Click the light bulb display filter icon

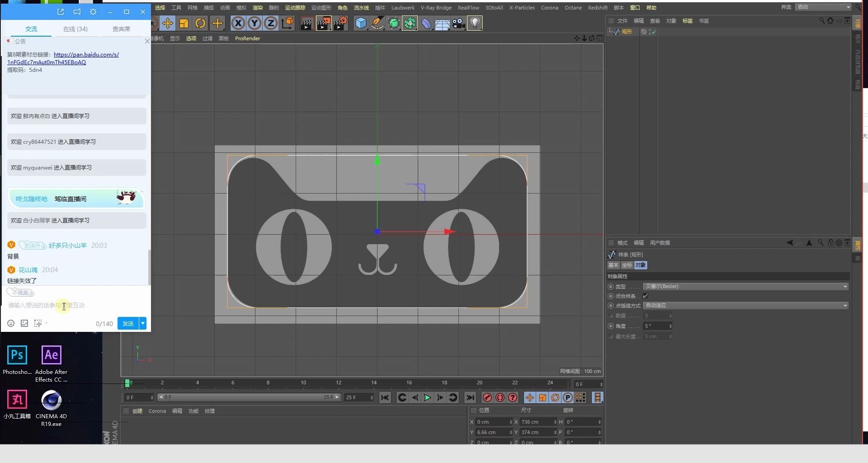pos(475,23)
